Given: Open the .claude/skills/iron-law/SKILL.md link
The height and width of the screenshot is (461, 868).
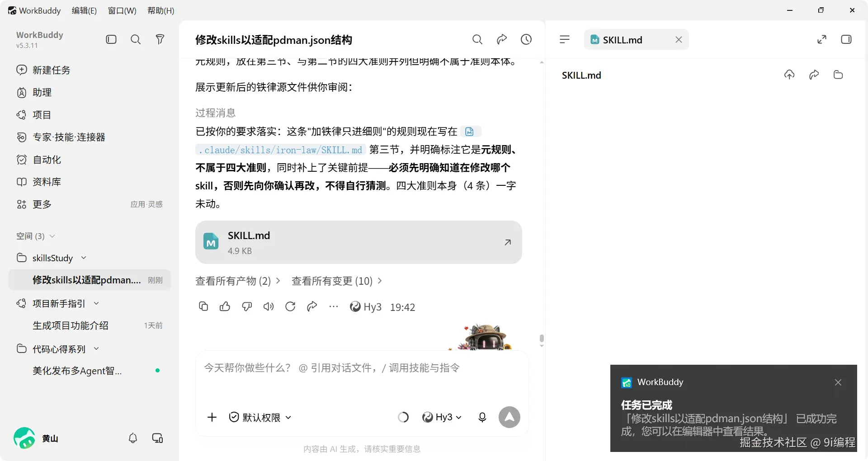Looking at the screenshot, I should (280, 150).
